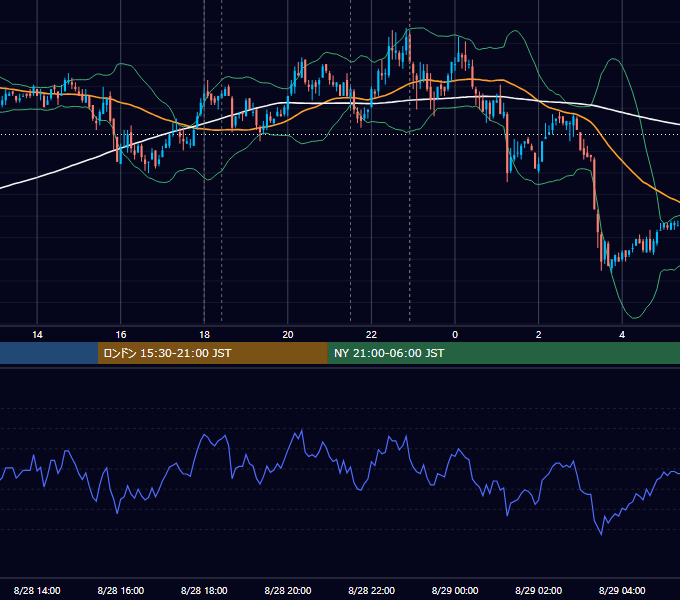This screenshot has width=680, height=600.
Task: Click the hour label 2 on the upper axis
Action: (x=538, y=335)
